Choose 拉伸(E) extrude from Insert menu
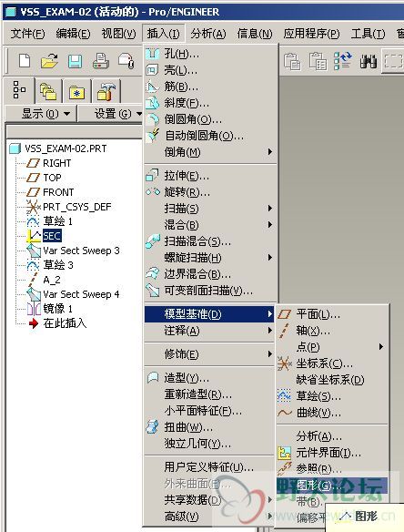 coord(211,176)
